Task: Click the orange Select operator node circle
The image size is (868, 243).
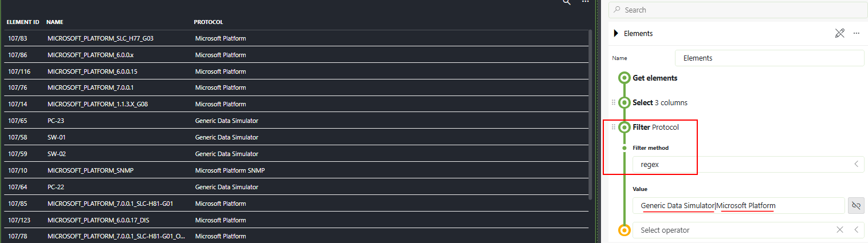Action: click(x=625, y=230)
